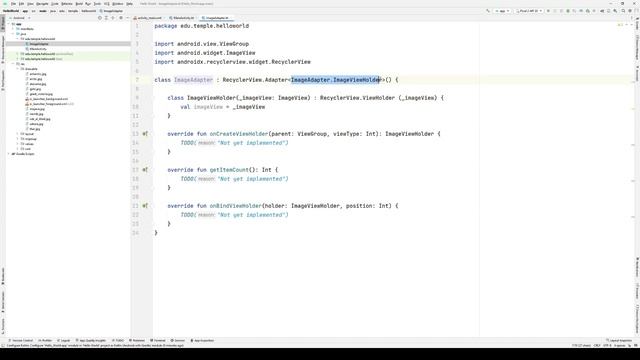This screenshot has width=640, height=360.
Task: Click Select Opened File target icon in Project panel
Action: coord(100,18)
